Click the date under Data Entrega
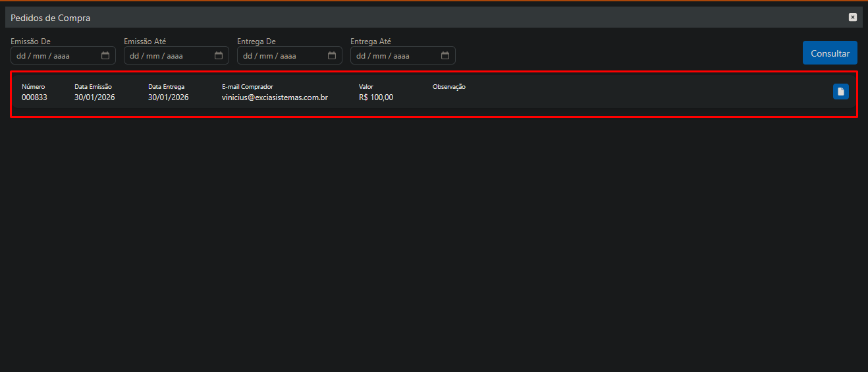The height and width of the screenshot is (372, 868). [168, 97]
